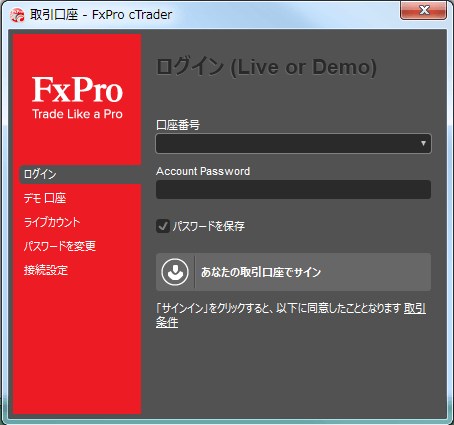Focus the Account Password input field
The image size is (454, 425).
(293, 190)
